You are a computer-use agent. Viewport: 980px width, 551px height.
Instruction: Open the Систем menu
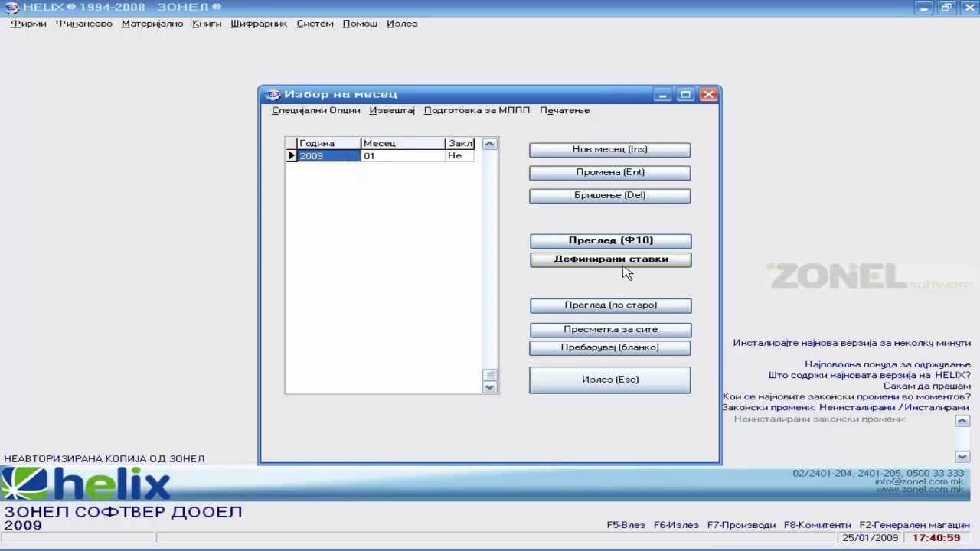click(x=315, y=24)
